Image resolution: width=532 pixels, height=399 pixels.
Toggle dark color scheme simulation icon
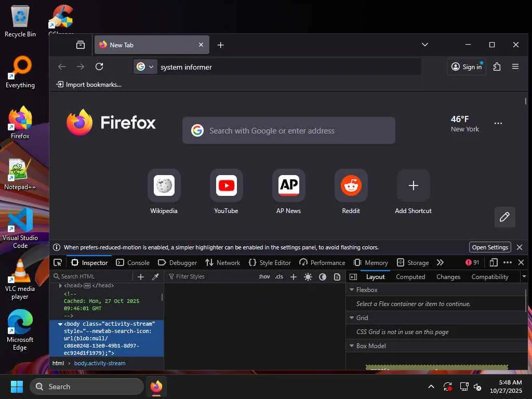point(323,277)
